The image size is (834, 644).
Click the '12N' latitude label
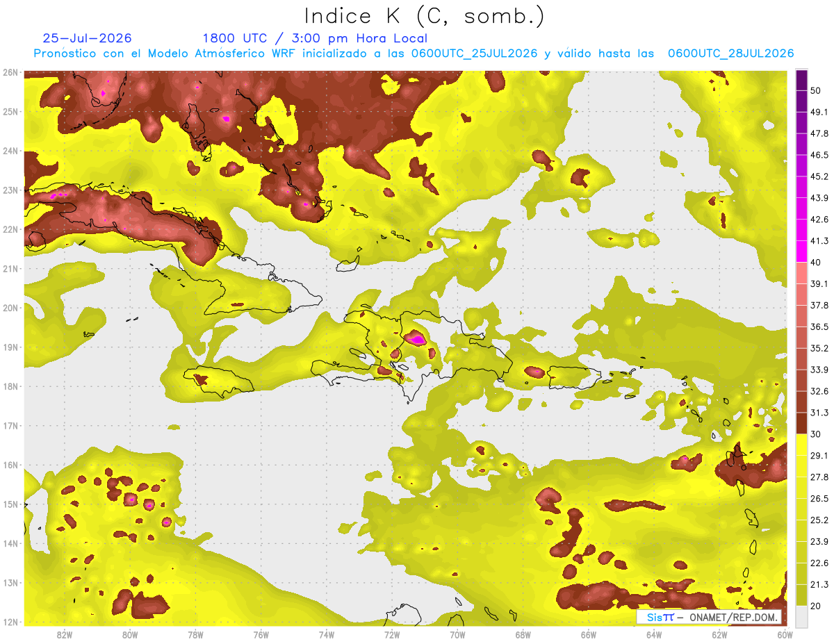(10, 622)
